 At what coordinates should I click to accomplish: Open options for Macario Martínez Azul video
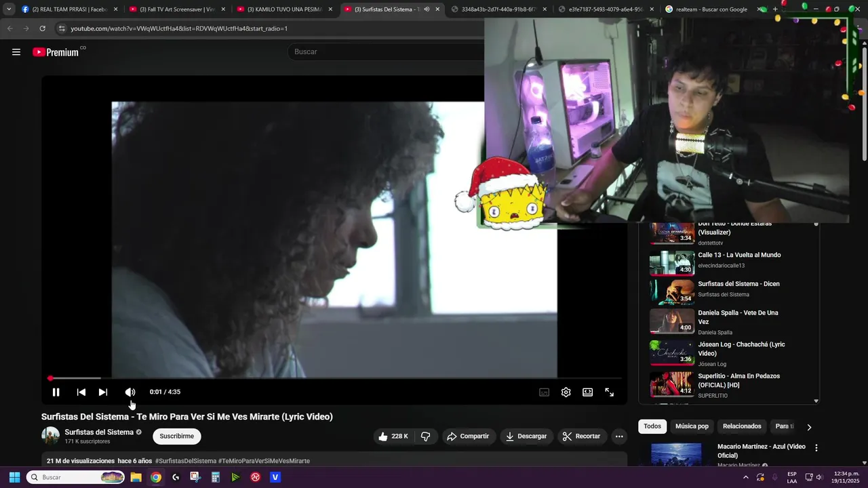click(x=816, y=448)
